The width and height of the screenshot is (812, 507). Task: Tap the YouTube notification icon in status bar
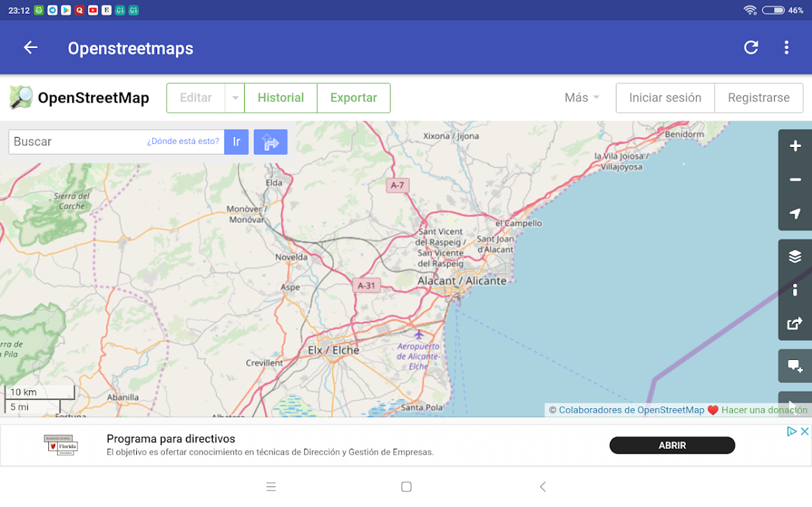click(93, 10)
